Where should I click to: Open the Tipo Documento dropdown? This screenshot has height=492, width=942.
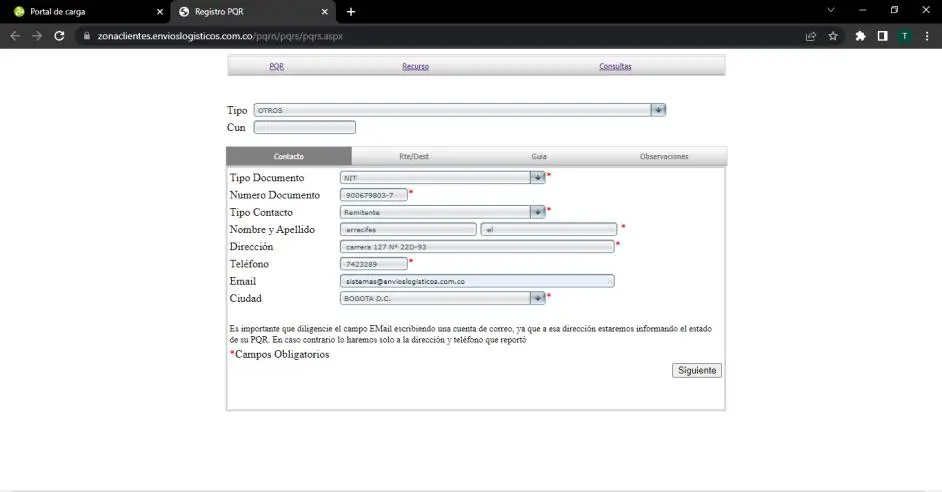click(442, 178)
